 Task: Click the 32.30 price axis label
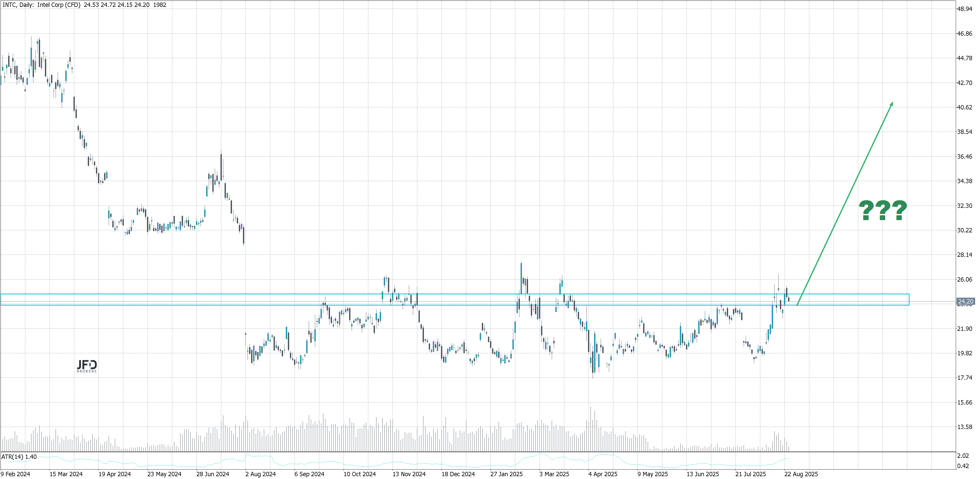[964, 206]
